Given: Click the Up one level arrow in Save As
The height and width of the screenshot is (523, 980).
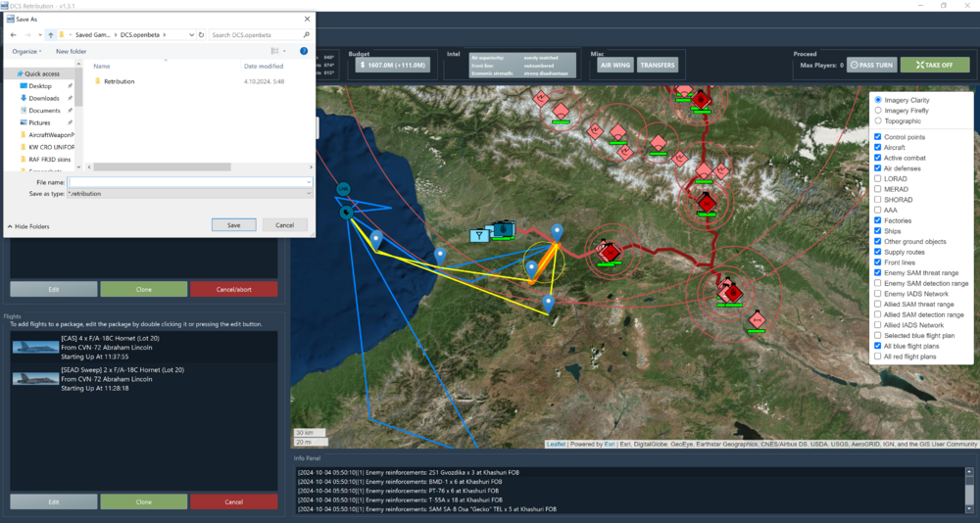Looking at the screenshot, I should 51,35.
